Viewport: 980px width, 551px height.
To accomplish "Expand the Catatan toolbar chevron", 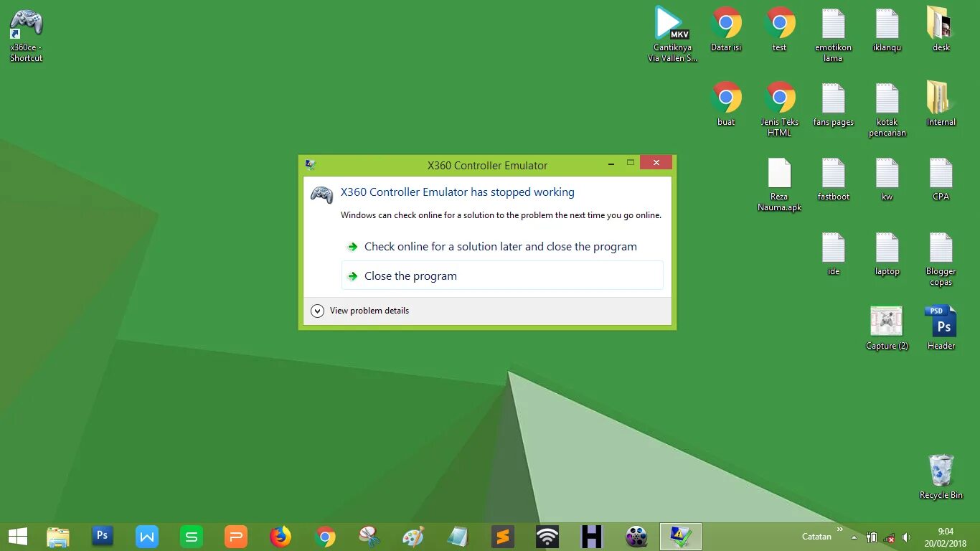I will coord(840,529).
